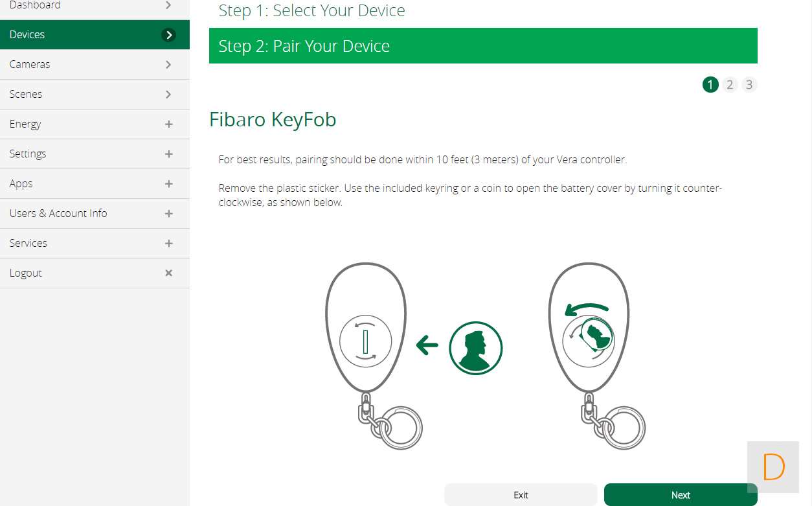Click the Step 2: Pair Your Device header
The width and height of the screenshot is (812, 506).
[x=483, y=46]
